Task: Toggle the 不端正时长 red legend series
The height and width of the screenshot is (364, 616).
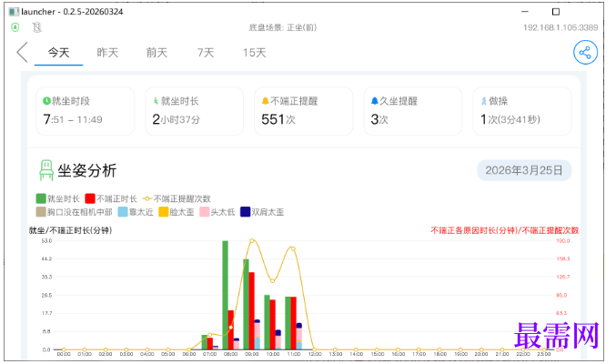Action: tap(111, 198)
